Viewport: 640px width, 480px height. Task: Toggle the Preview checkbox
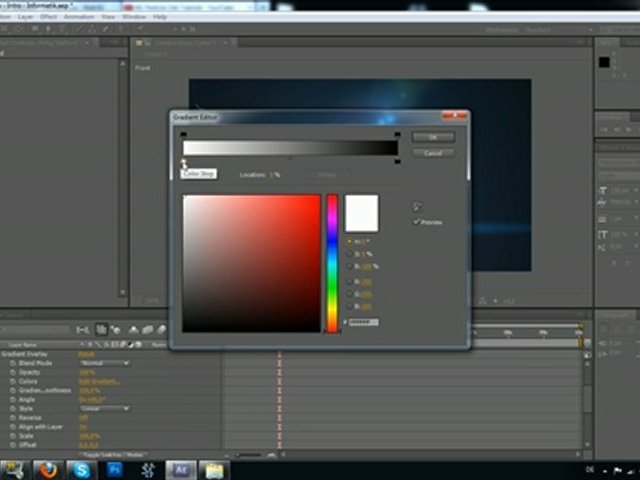[x=418, y=222]
